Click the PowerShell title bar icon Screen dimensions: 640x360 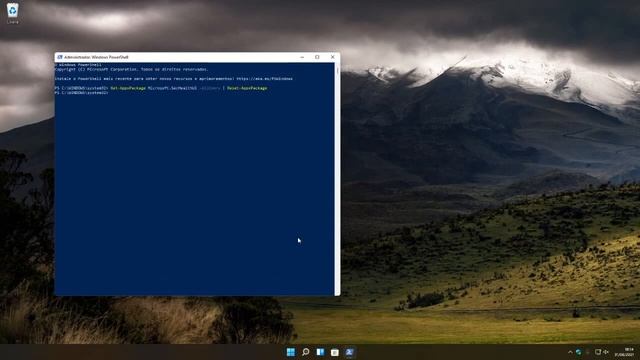tap(60, 57)
